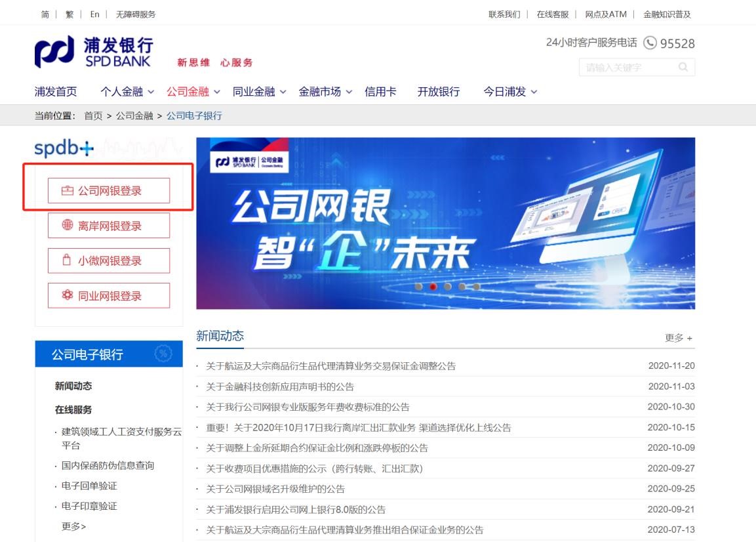Open 网点及ATM link
This screenshot has height=542, width=756.
pos(606,14)
